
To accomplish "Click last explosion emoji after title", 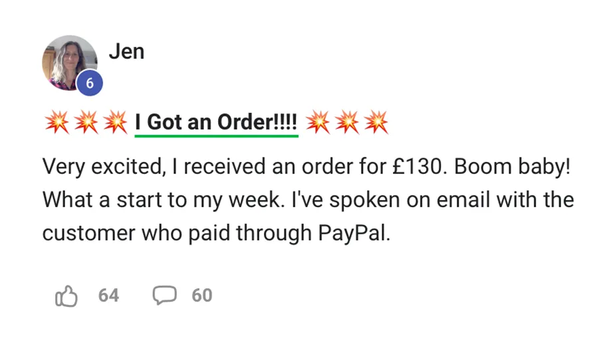I will [x=376, y=122].
